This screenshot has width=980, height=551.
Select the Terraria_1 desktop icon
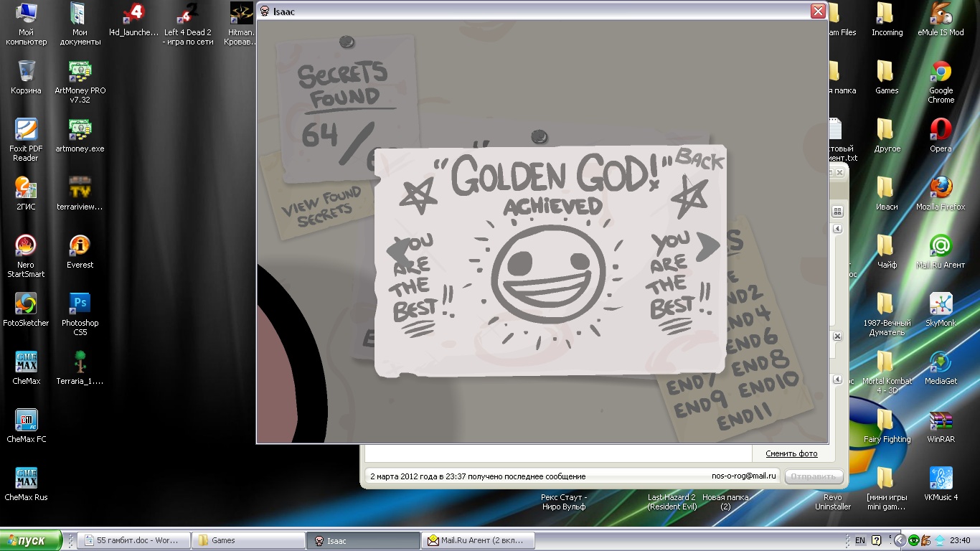point(80,368)
